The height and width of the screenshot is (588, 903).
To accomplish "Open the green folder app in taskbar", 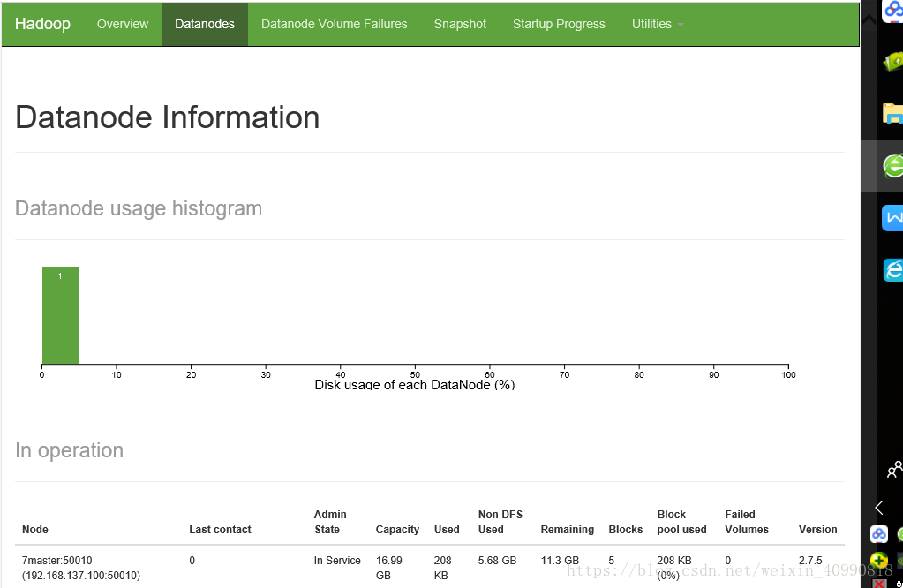I will click(x=894, y=61).
